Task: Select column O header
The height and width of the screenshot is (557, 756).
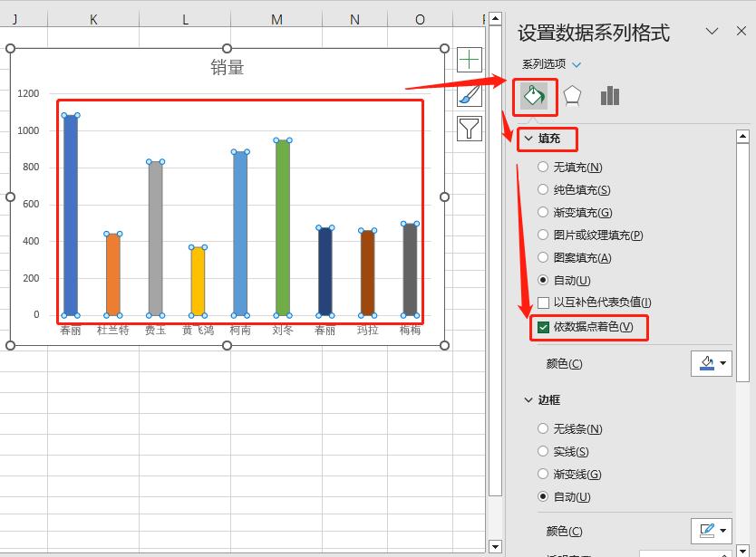Action: (420, 19)
